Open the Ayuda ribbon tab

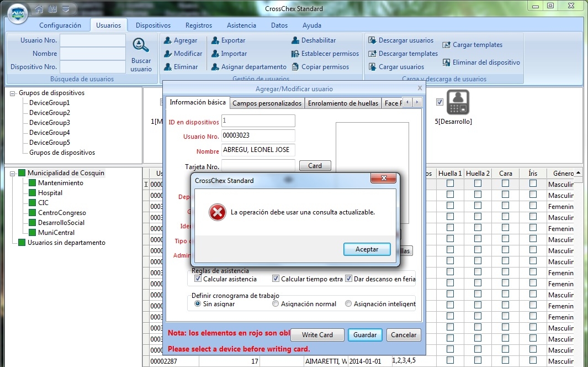click(x=312, y=25)
